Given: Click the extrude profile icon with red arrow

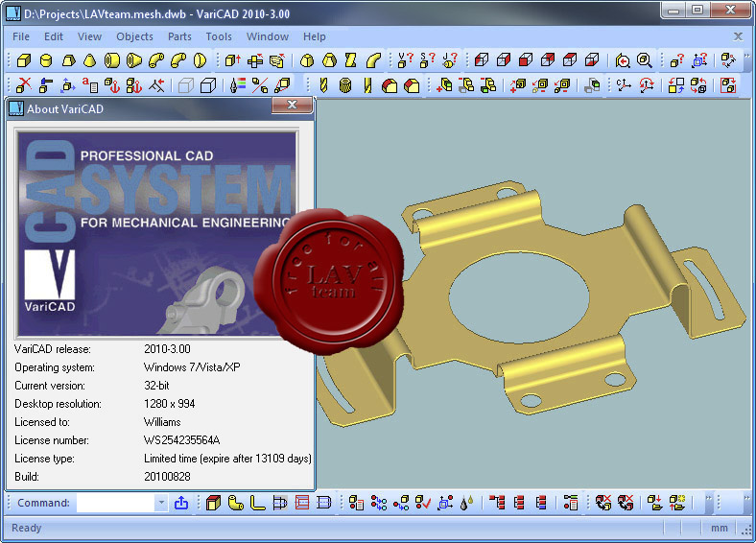Looking at the screenshot, I should [x=233, y=60].
